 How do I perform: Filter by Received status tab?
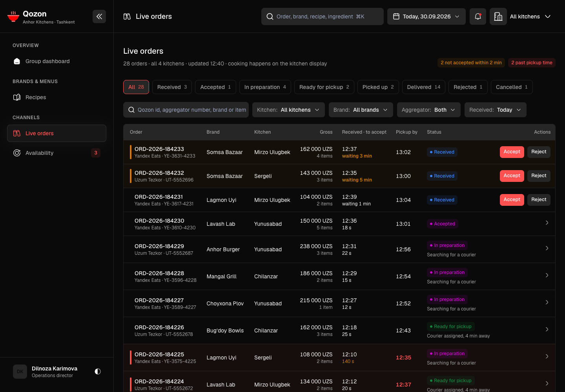(x=172, y=87)
